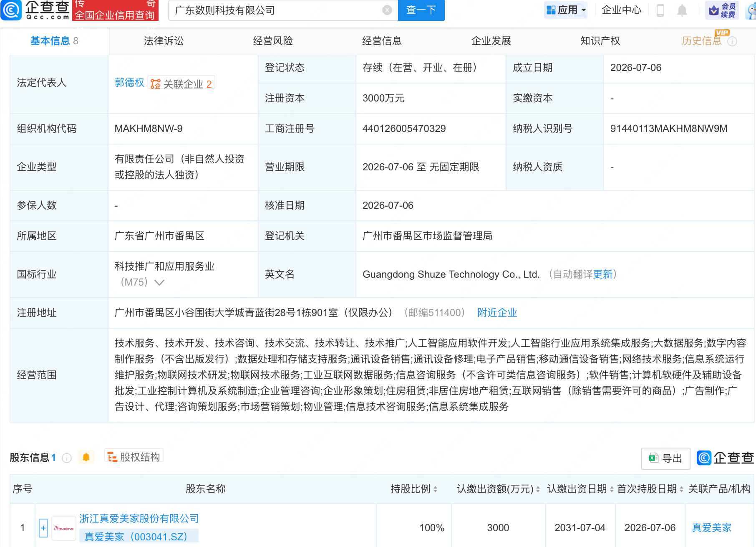Open 真爱美家 related product link

(x=711, y=528)
